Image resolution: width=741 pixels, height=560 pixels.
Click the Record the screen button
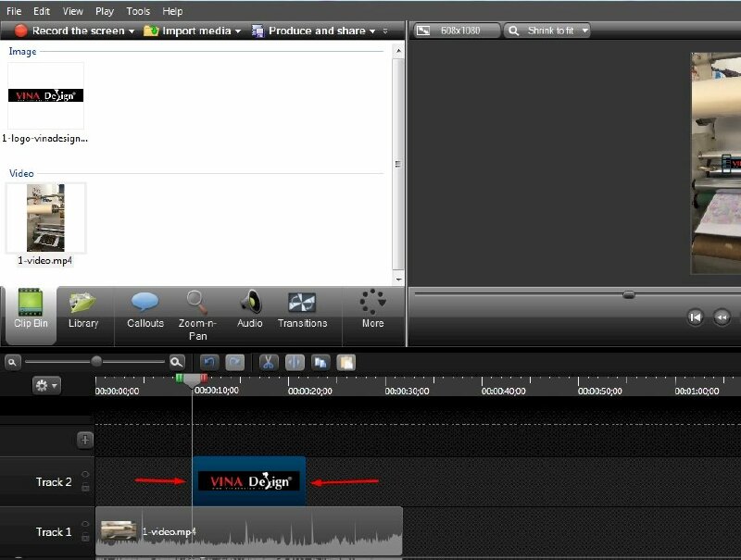point(74,30)
